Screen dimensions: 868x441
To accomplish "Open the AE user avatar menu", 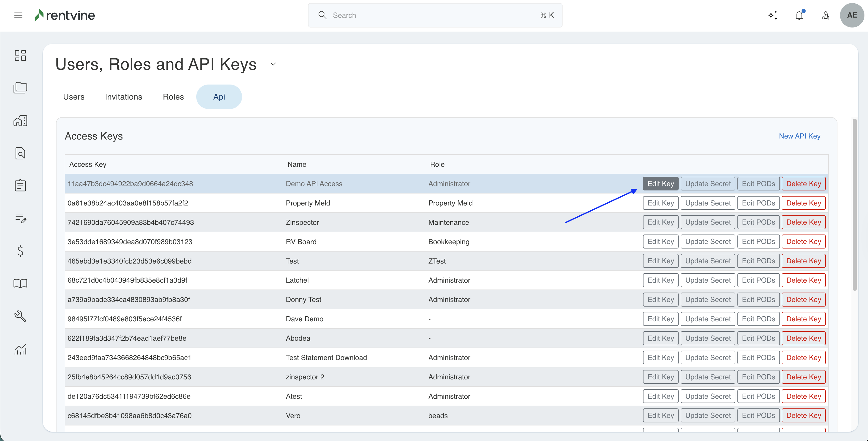I will 852,15.
